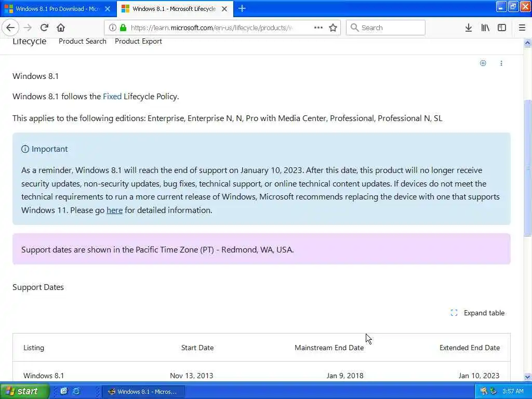
Task: Click the vertical scrollbar thumb
Action: [527, 168]
